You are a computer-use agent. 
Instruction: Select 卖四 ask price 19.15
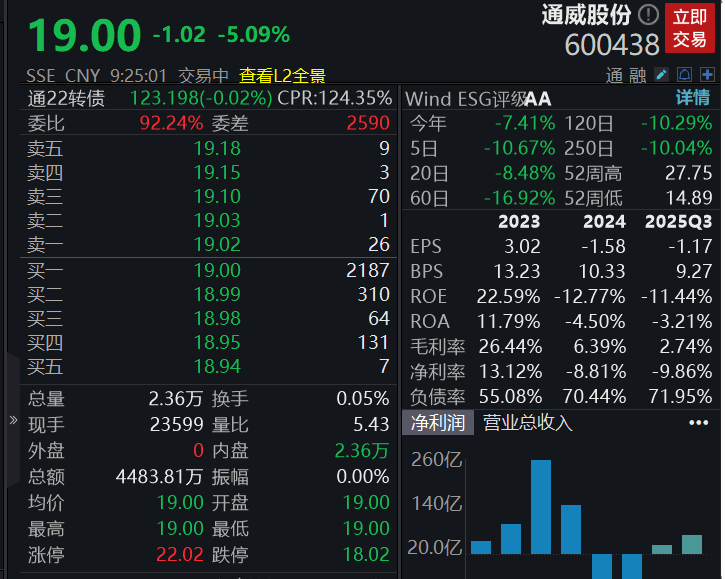coord(217,172)
